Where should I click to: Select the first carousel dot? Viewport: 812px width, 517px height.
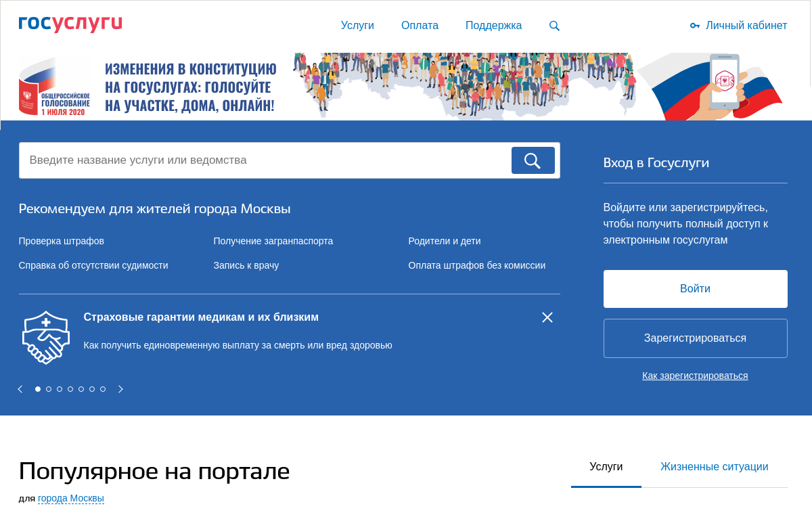tap(38, 389)
